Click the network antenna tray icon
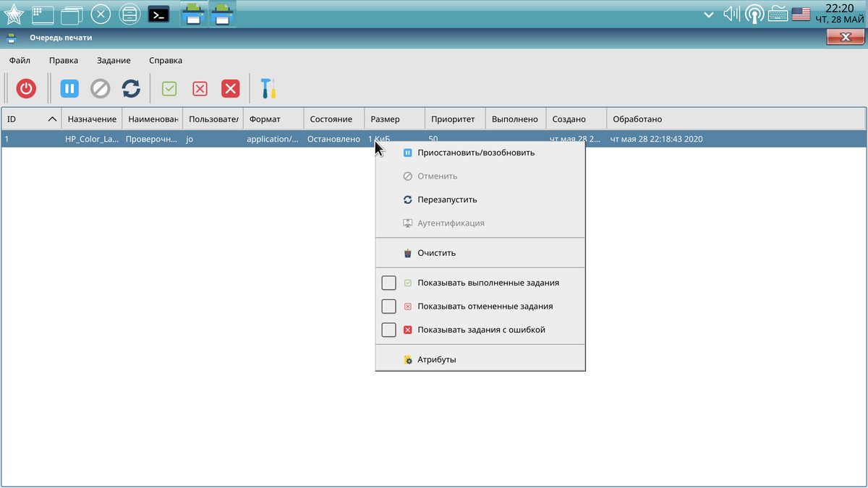This screenshot has width=868, height=488. tap(754, 14)
